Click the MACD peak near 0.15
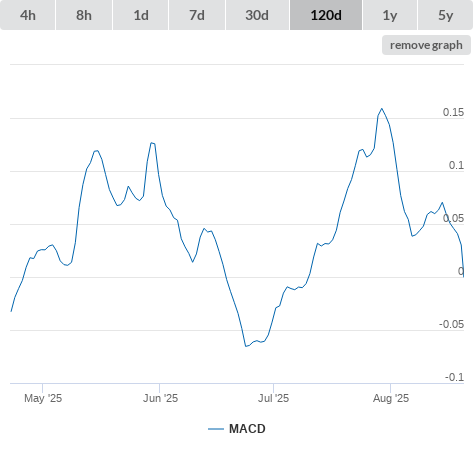 coord(382,109)
